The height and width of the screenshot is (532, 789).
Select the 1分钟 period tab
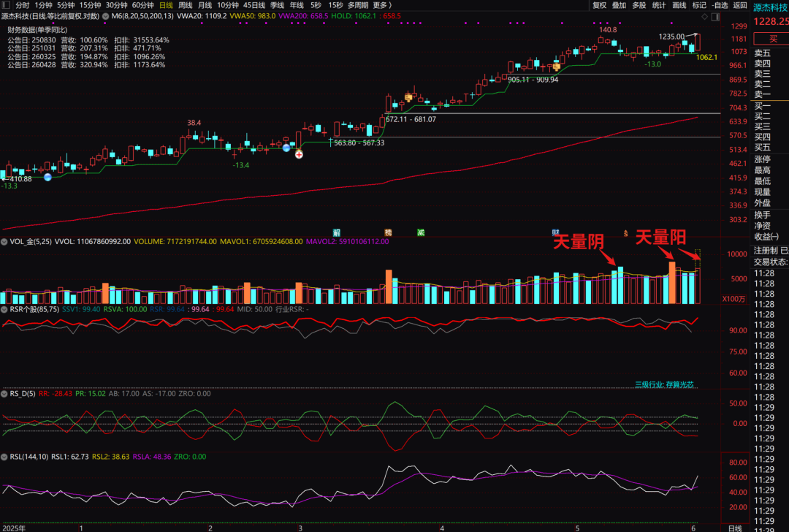(43, 5)
